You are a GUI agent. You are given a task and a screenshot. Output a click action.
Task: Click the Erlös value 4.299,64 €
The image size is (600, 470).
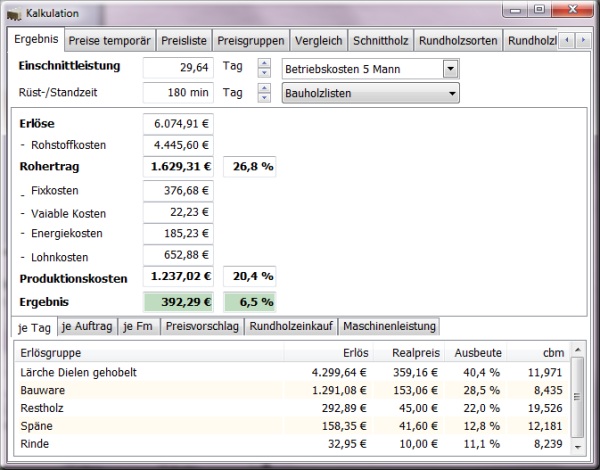(339, 372)
